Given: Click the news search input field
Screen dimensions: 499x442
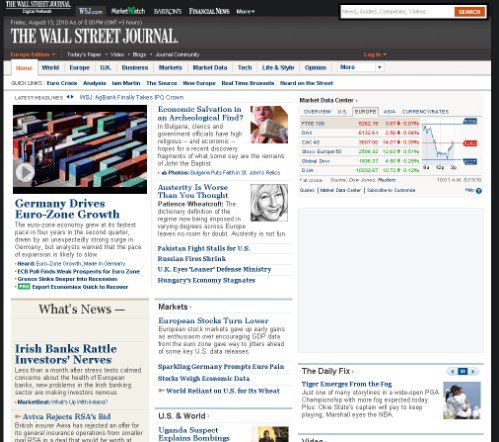Looking at the screenshot, I should [397, 12].
